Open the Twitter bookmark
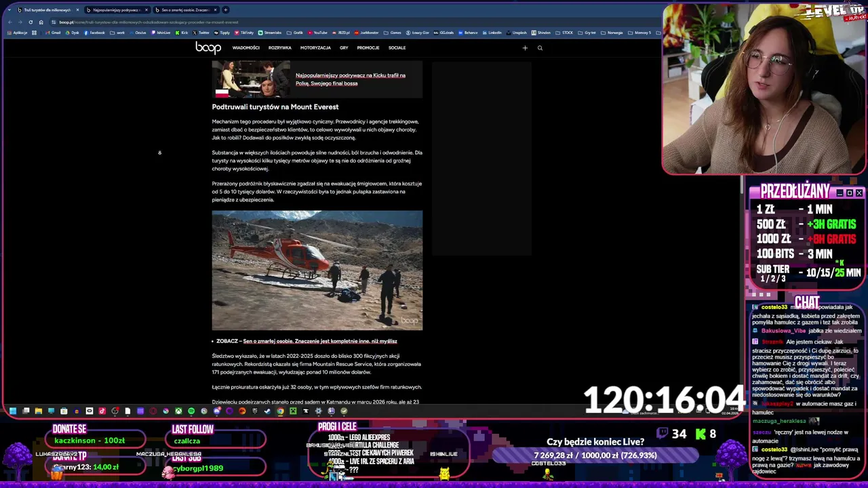This screenshot has height=488, width=868. point(201,33)
